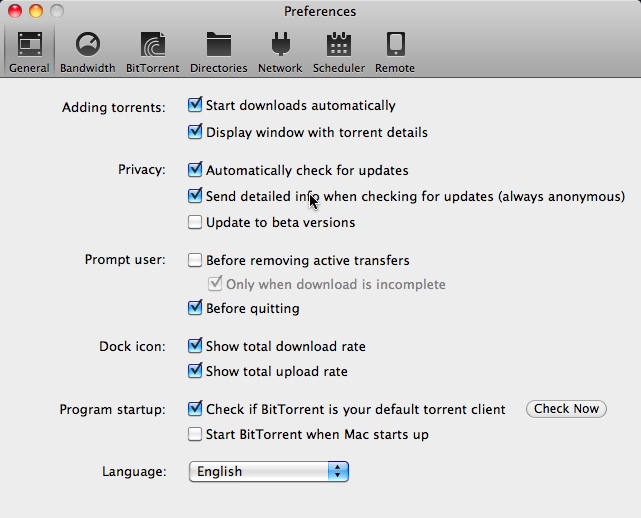Open the Scheduler calendar icon
Viewport: 641px width, 518px height.
(x=338, y=45)
